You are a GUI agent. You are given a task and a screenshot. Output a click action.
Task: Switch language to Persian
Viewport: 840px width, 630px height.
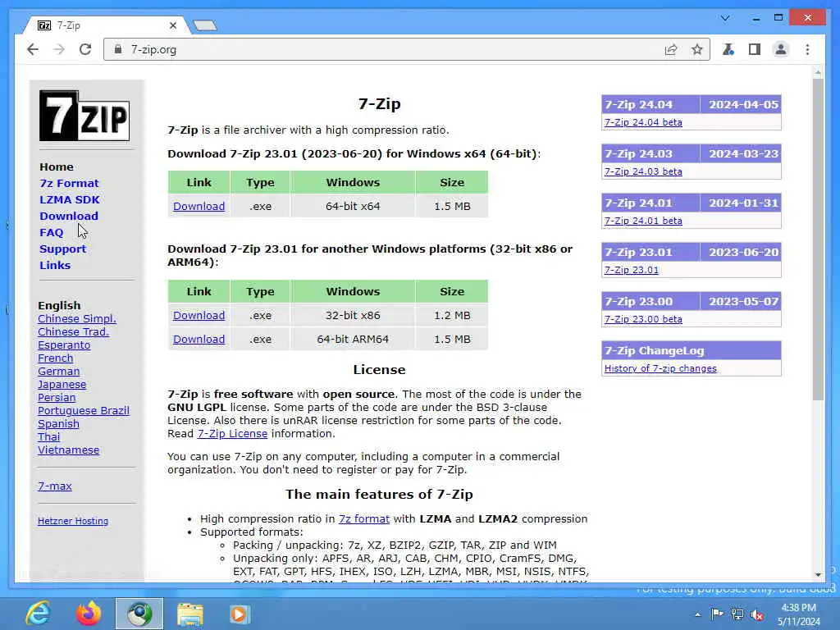pyautogui.click(x=57, y=398)
